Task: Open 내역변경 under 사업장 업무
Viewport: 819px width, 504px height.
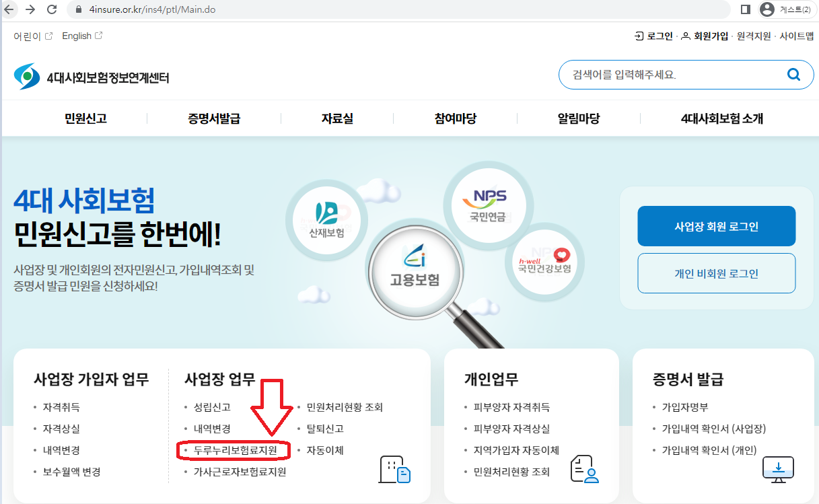Action: click(212, 429)
